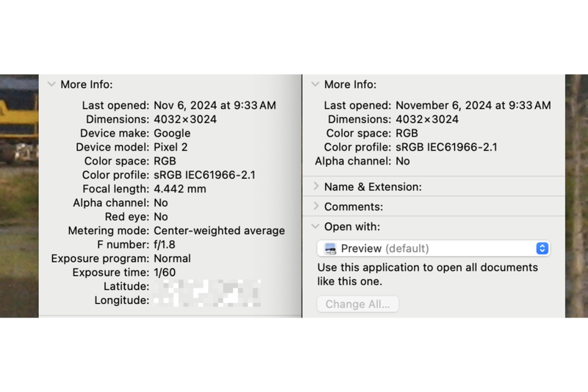Click the blue up-down arrows on the Open with menu
This screenshot has height=392, width=588.
click(542, 249)
